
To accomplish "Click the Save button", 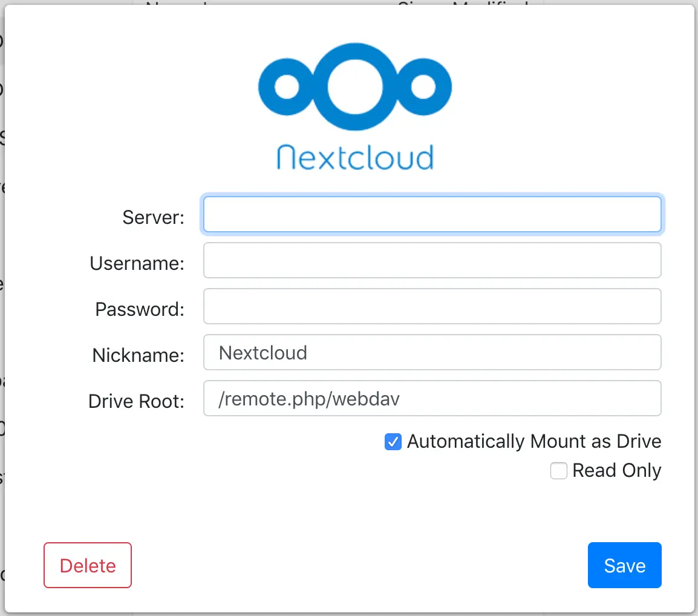I will [x=624, y=565].
